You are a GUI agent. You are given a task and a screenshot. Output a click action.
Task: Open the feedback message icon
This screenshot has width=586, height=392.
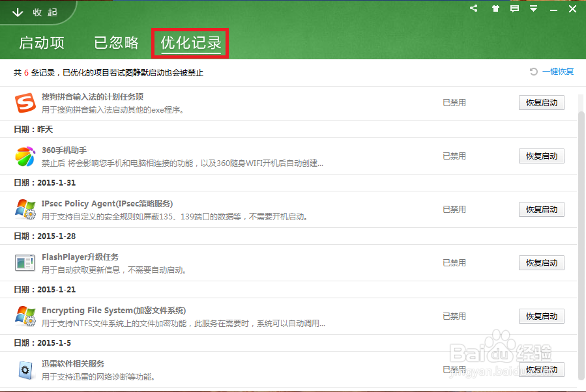pos(514,8)
